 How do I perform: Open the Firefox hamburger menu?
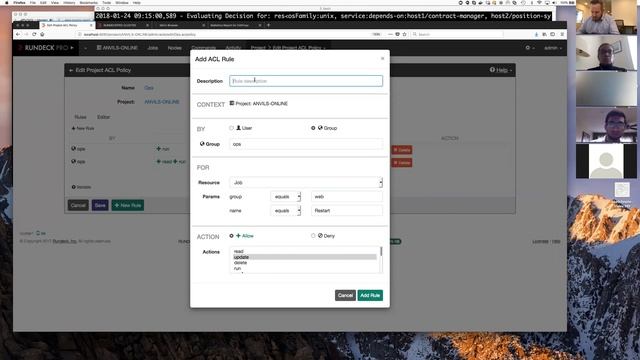coord(562,34)
